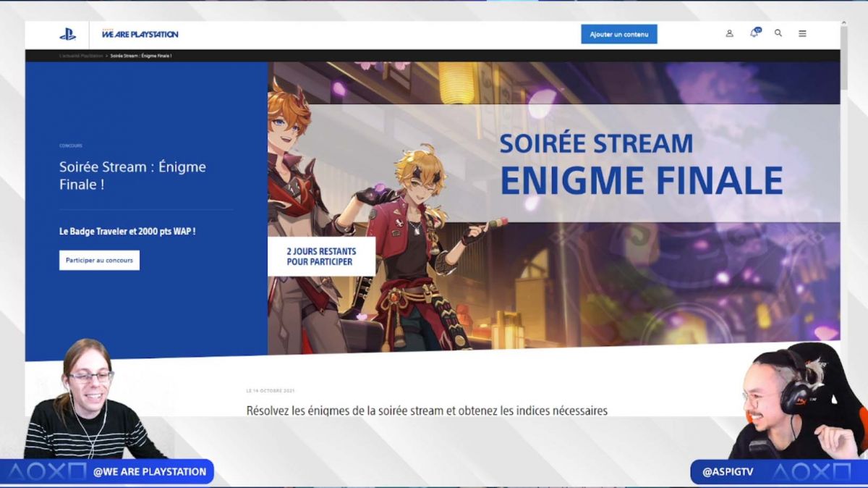Go to the 'L'actualité PlayStation' breadcrumb
868x488 pixels.
81,56
